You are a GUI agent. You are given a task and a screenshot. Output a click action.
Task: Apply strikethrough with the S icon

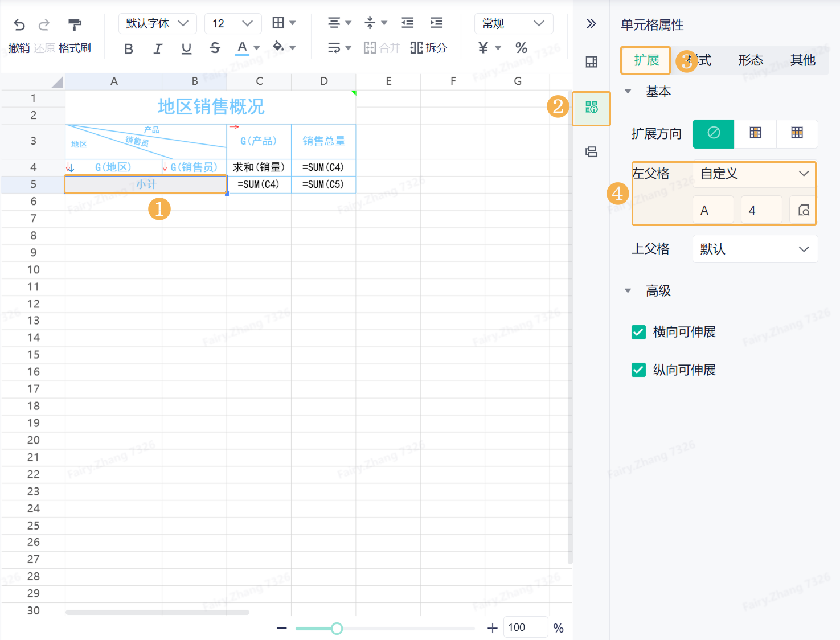[x=215, y=48]
